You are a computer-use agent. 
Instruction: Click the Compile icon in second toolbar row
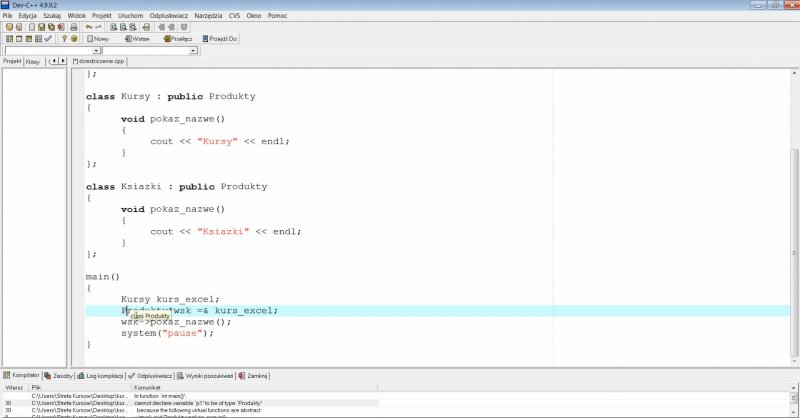coord(9,39)
